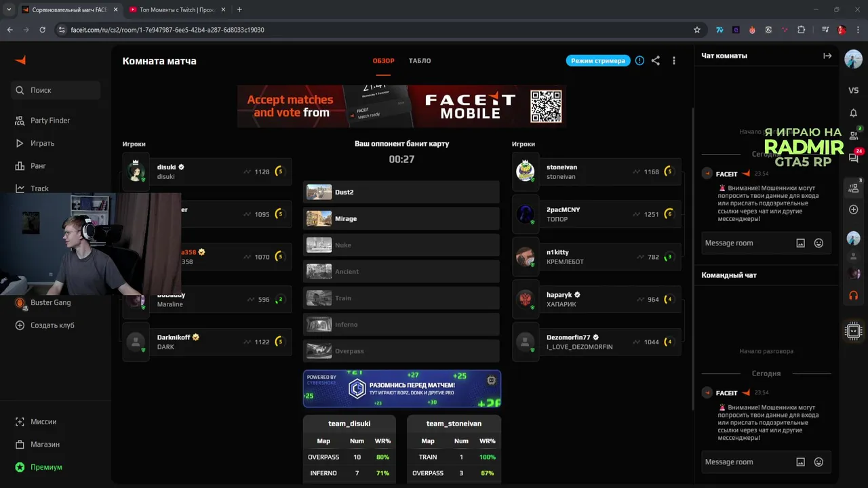This screenshot has width=868, height=488.
Task: Click the FACEIT Mobile banner
Action: click(401, 106)
